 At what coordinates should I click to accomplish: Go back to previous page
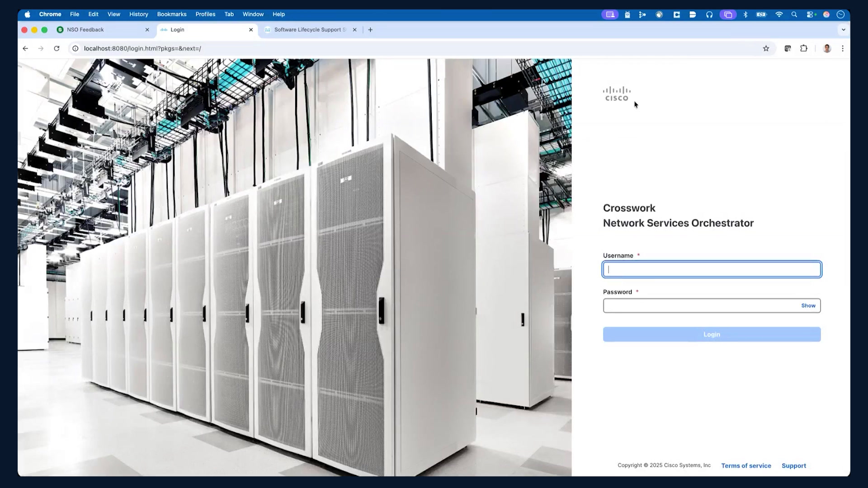pyautogui.click(x=25, y=48)
